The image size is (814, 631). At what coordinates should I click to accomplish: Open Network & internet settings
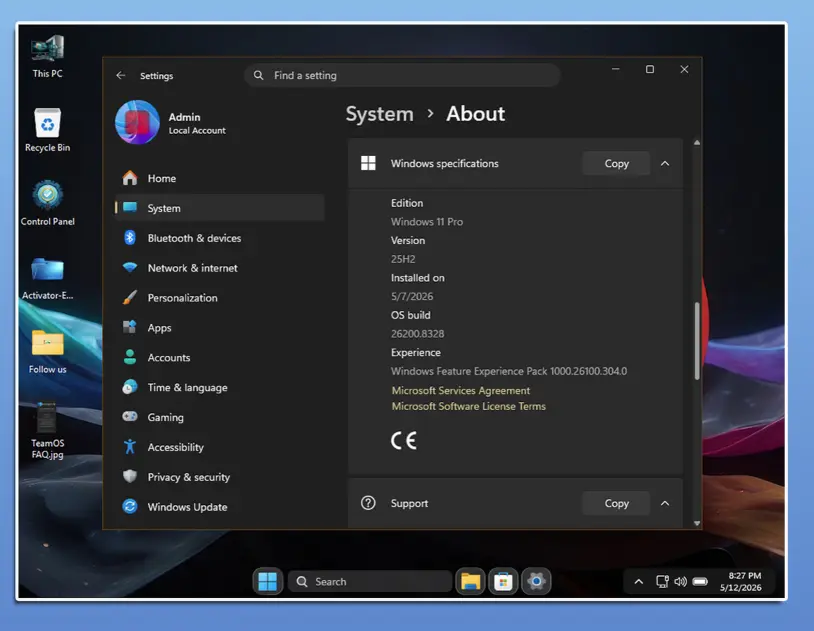(220, 268)
